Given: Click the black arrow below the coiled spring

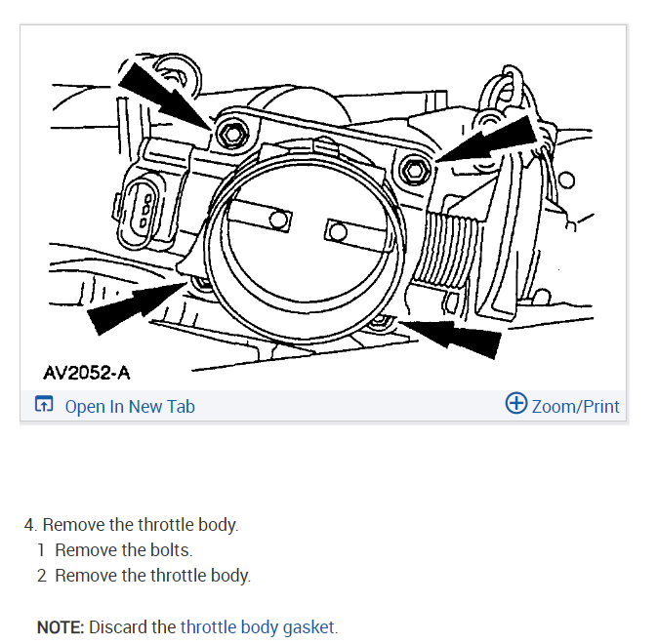Looking at the screenshot, I should click(449, 337).
